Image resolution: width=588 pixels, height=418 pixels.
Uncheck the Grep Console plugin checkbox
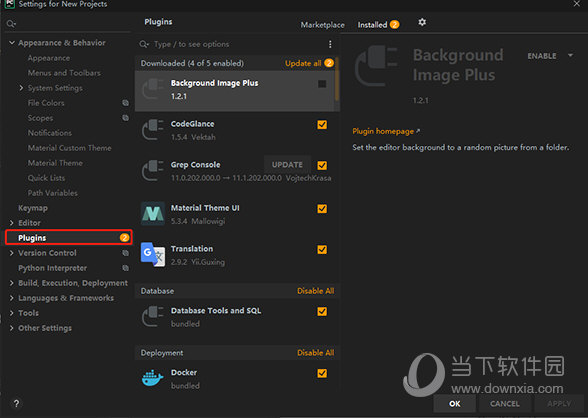[x=322, y=165]
